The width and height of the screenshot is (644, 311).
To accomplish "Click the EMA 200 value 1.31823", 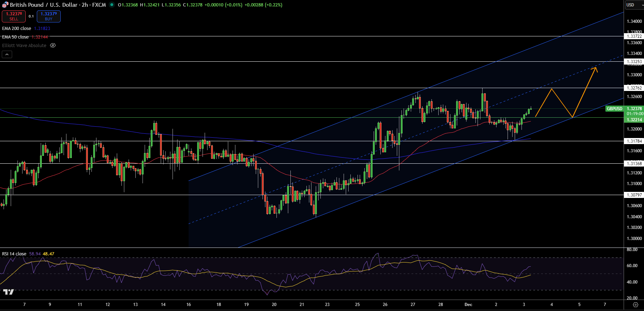I will pos(42,28).
